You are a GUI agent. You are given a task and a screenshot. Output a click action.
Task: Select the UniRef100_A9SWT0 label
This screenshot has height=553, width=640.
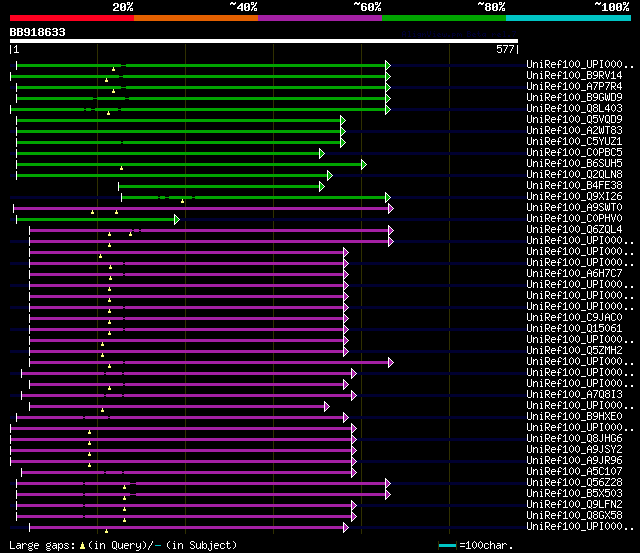[x=574, y=207]
